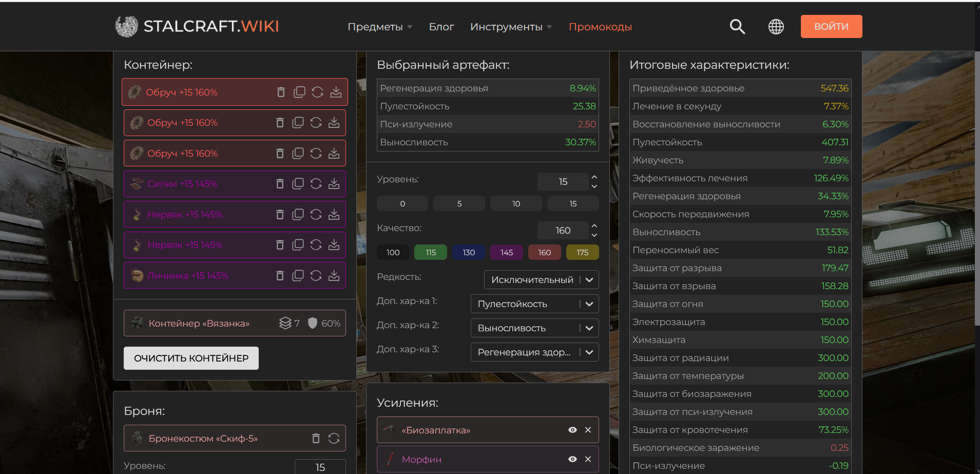Delete the first Обруч artifact with trash icon
The height and width of the screenshot is (474, 980).
coord(281,92)
